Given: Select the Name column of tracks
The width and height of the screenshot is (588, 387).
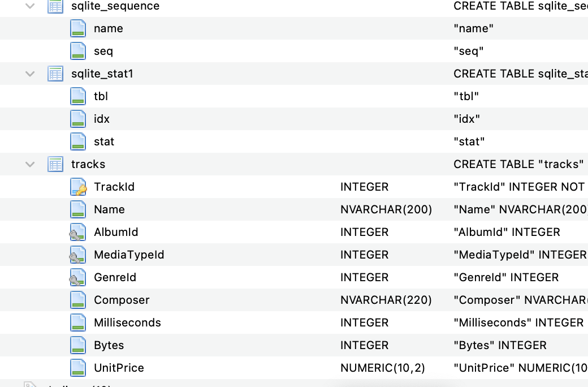Looking at the screenshot, I should [109, 209].
